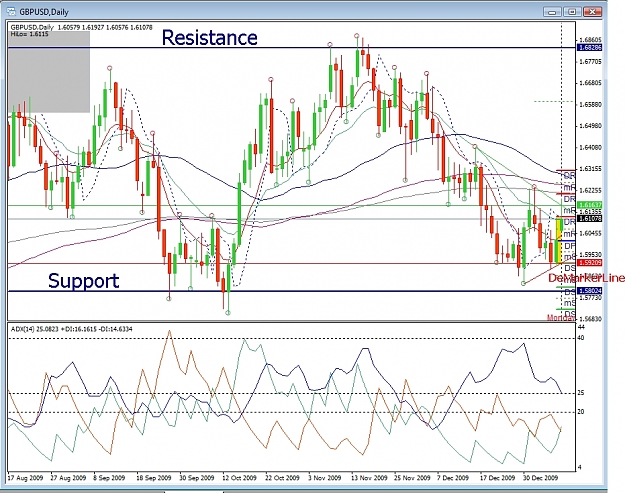The width and height of the screenshot is (625, 493).
Task: Click the 1.68605 price scale value
Action: (590, 40)
